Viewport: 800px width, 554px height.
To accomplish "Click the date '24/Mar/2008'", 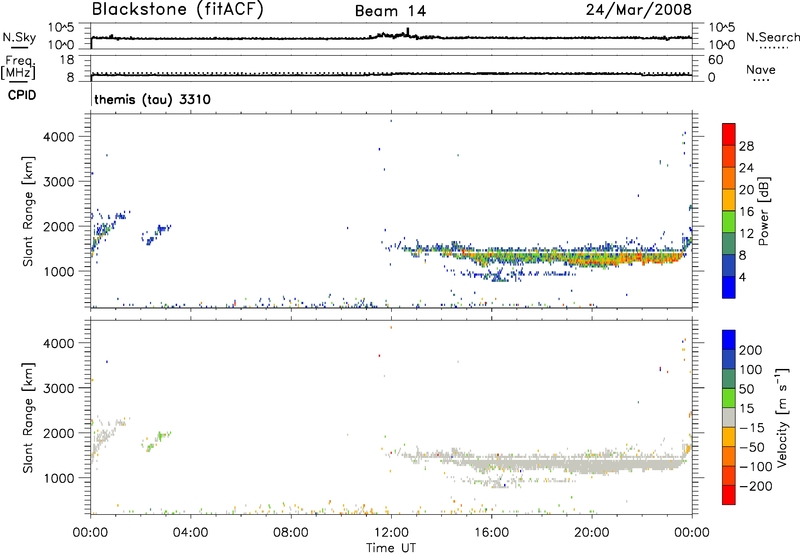I will (x=639, y=9).
